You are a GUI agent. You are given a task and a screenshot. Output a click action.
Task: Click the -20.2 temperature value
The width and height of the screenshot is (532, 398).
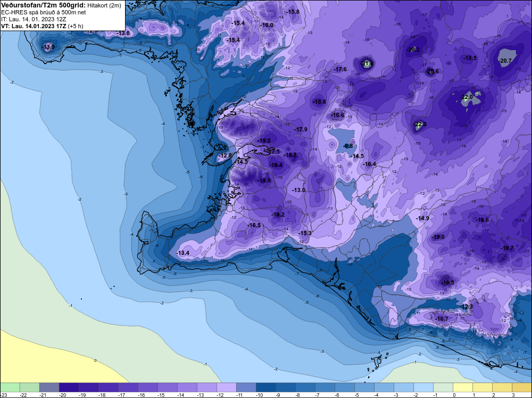tap(413, 49)
